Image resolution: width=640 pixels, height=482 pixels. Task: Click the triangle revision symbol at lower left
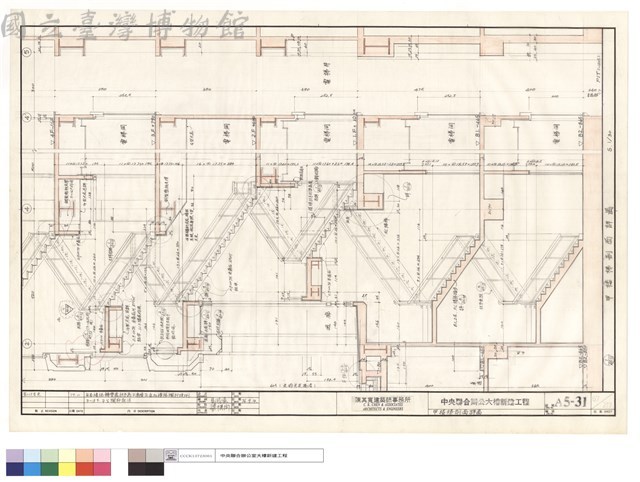tap(67, 309)
